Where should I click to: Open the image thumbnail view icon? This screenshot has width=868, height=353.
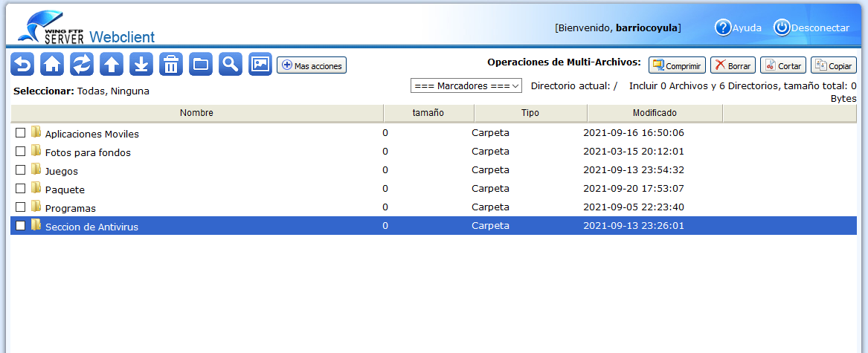pyautogui.click(x=260, y=65)
